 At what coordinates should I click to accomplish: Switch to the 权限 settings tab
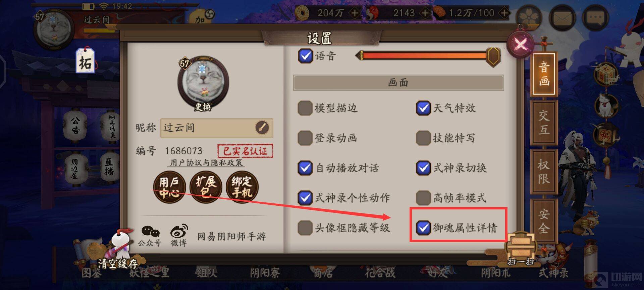(544, 171)
